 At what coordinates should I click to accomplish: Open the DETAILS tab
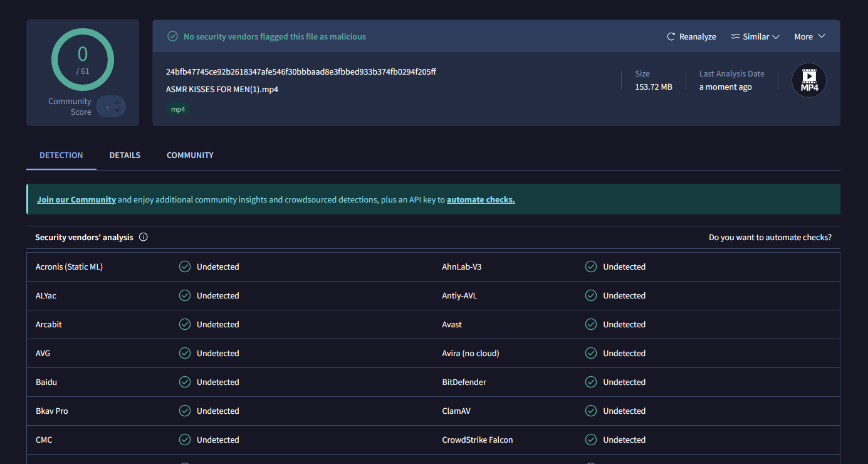pos(125,156)
